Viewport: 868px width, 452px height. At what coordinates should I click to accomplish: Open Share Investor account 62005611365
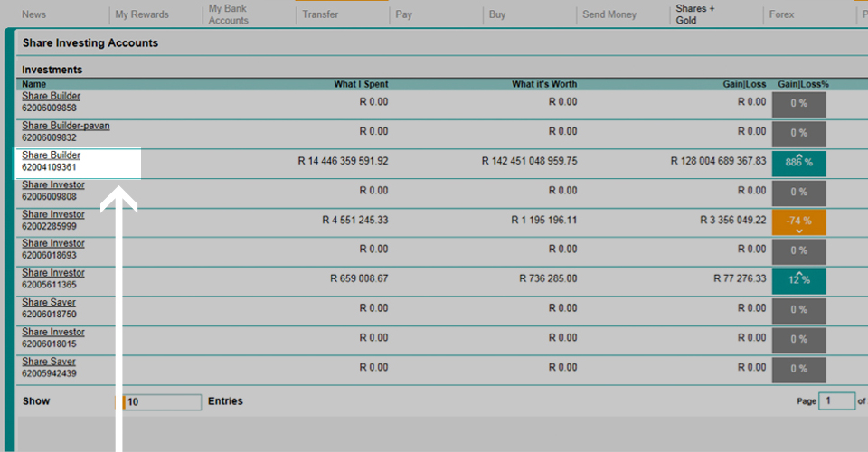click(53, 273)
